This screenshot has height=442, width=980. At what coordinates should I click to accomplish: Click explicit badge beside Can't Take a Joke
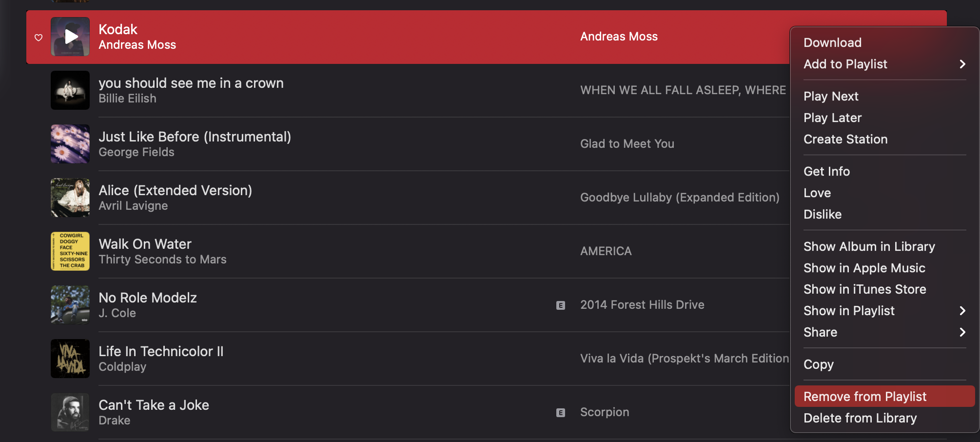click(561, 413)
